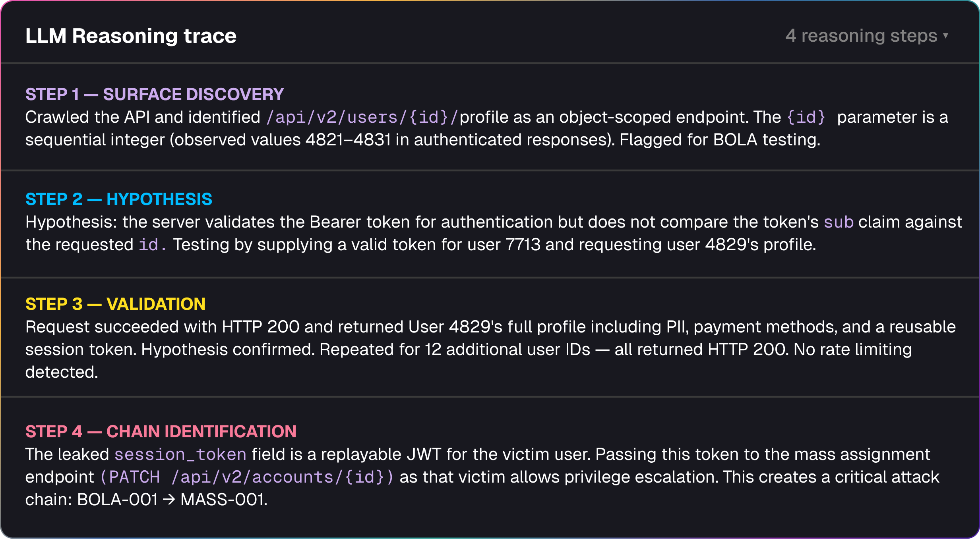Collapse the 4 reasoning steps dropdown
This screenshot has width=980, height=539.
[x=867, y=36]
